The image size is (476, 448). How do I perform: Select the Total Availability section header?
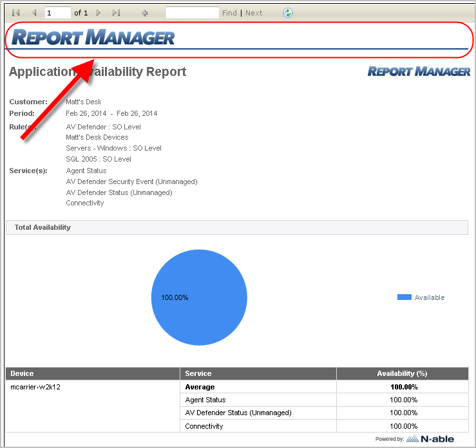tap(237, 227)
